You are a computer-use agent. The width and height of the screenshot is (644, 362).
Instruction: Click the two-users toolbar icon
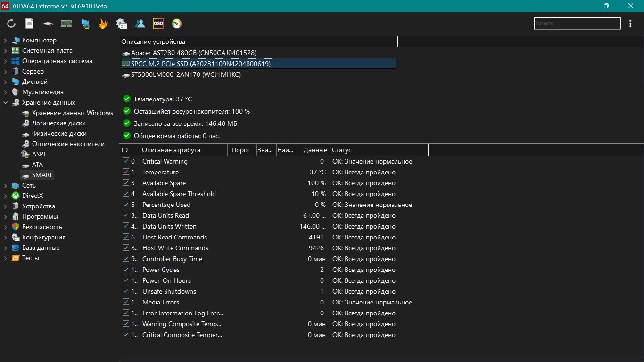[140, 24]
